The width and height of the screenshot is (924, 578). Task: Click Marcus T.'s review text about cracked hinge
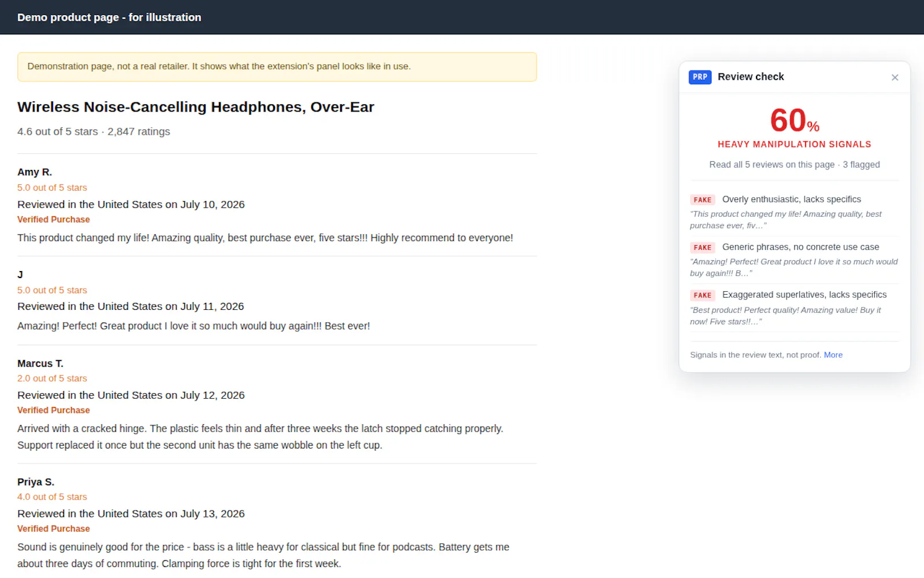coord(260,437)
